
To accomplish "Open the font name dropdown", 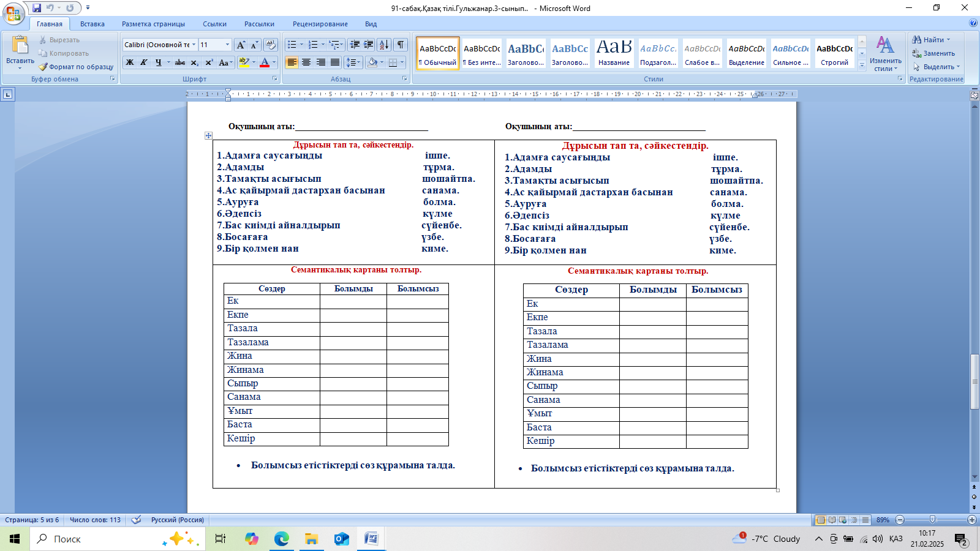I will coord(194,45).
